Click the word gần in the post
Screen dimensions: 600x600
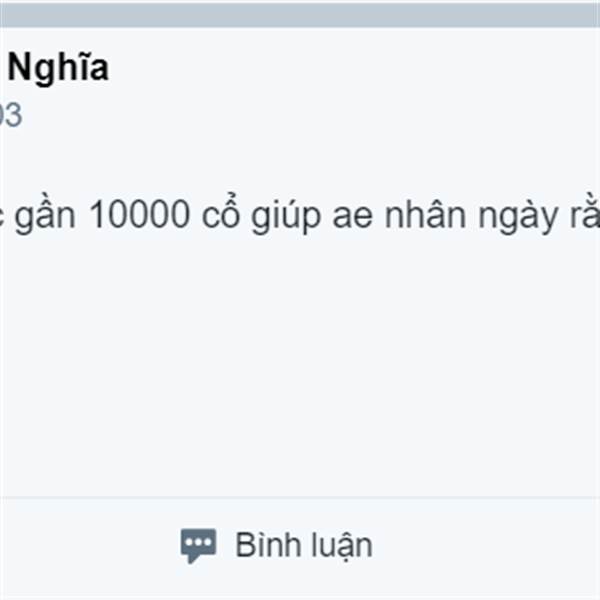tap(45, 217)
